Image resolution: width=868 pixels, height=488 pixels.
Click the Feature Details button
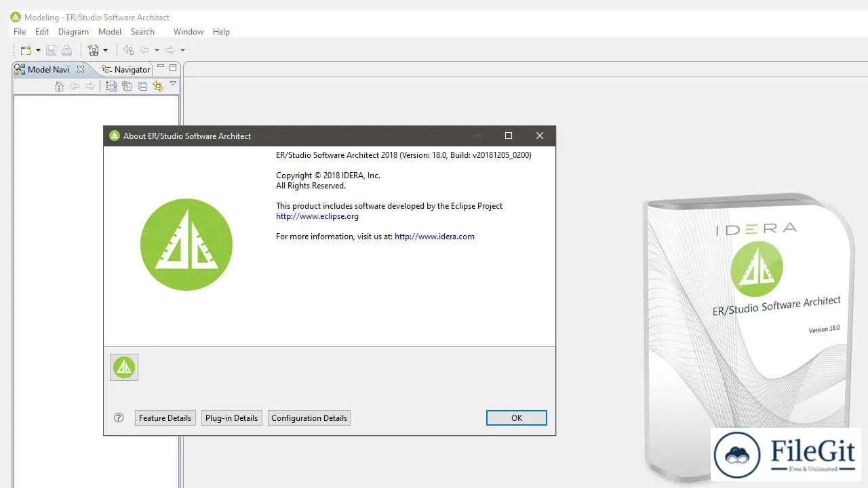(x=165, y=418)
